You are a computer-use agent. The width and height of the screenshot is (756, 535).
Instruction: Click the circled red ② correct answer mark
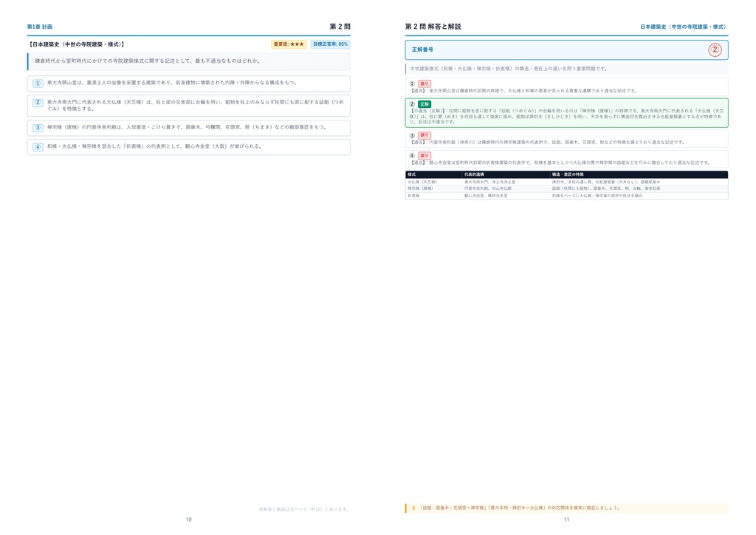click(715, 50)
